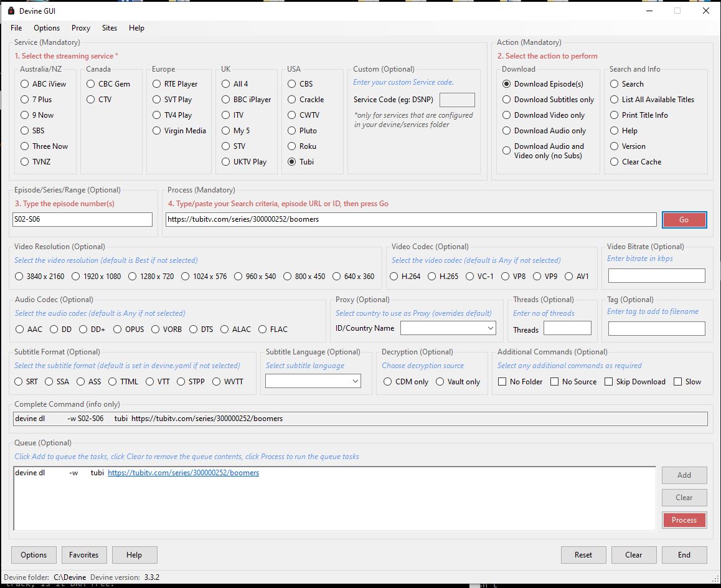
Task: Enable the No Folder checkbox
Action: click(502, 382)
